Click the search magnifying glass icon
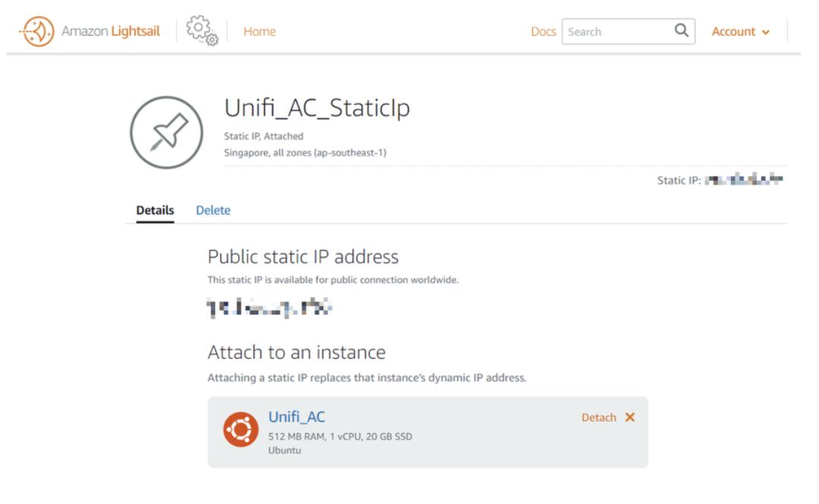The height and width of the screenshot is (504, 819). coord(682,31)
